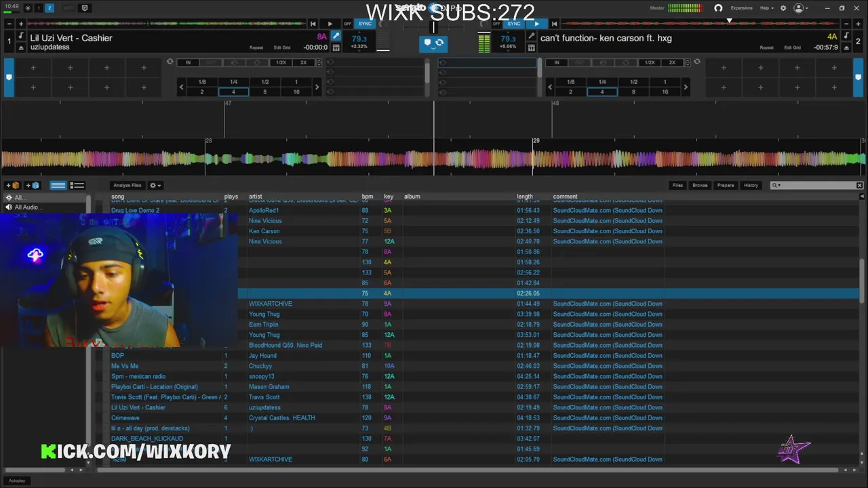Shift deck 1 loop sizes left arrow
Viewport: 868px width, 488px height.
pyautogui.click(x=181, y=87)
